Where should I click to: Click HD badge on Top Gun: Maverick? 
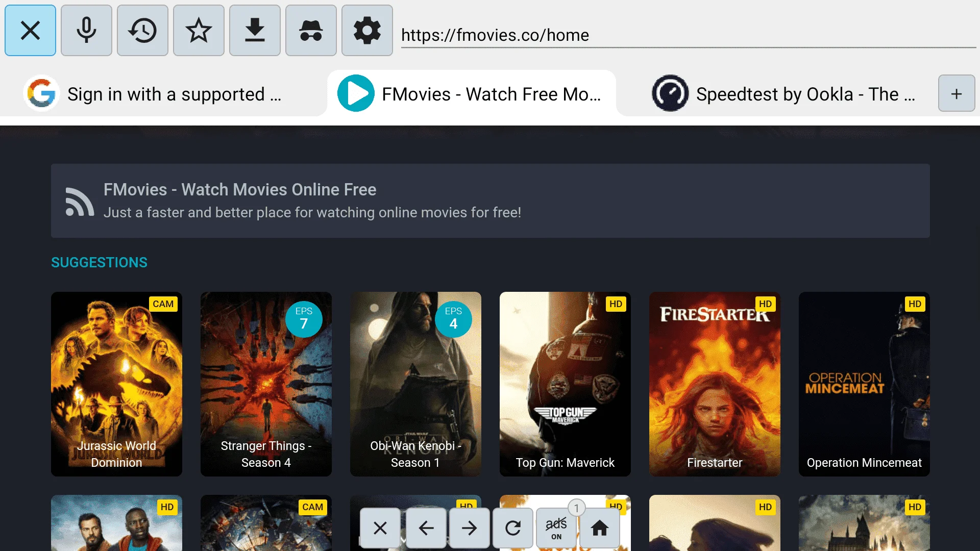coord(616,304)
